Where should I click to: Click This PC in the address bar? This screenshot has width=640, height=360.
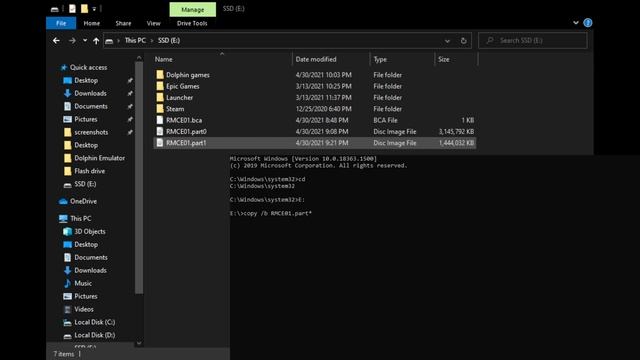[135, 40]
